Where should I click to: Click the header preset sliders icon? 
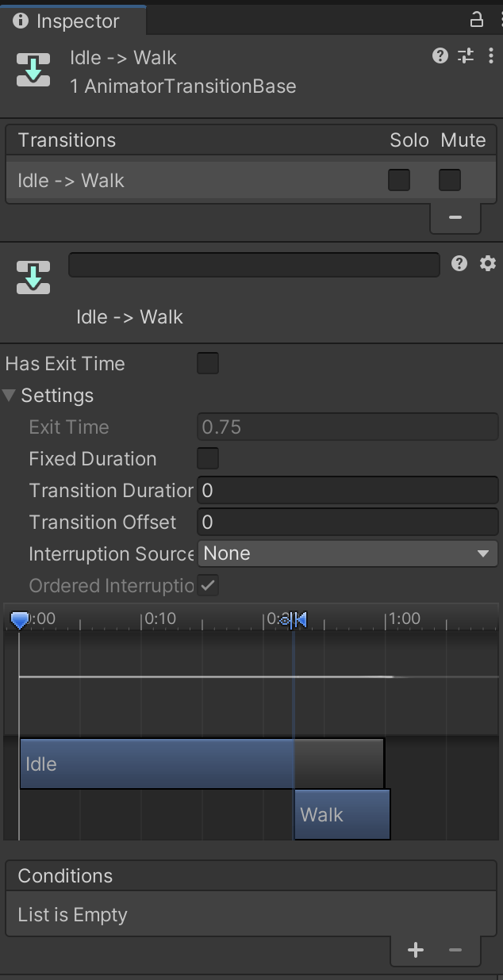click(x=466, y=56)
